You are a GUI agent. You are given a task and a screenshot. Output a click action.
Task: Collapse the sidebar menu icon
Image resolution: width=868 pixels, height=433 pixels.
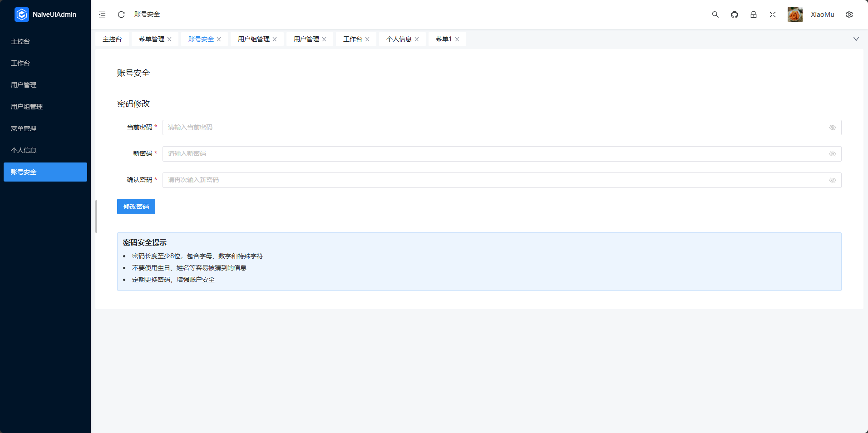click(102, 15)
